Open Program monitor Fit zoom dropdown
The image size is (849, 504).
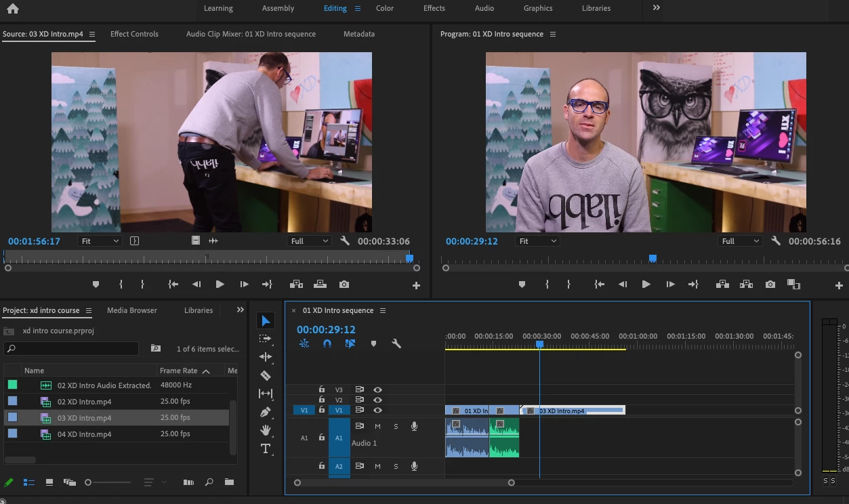tap(537, 240)
